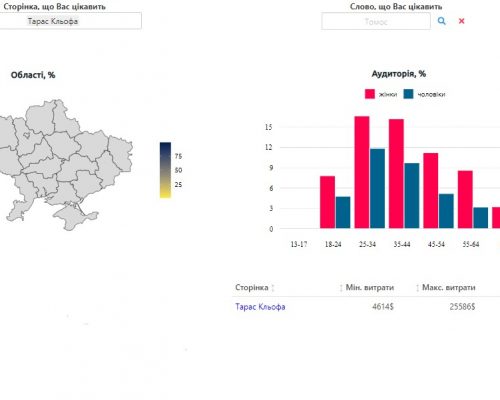Screen dimensions: 500x400
Task: Sort by Макс. витрати column arrows
Action: (417, 288)
